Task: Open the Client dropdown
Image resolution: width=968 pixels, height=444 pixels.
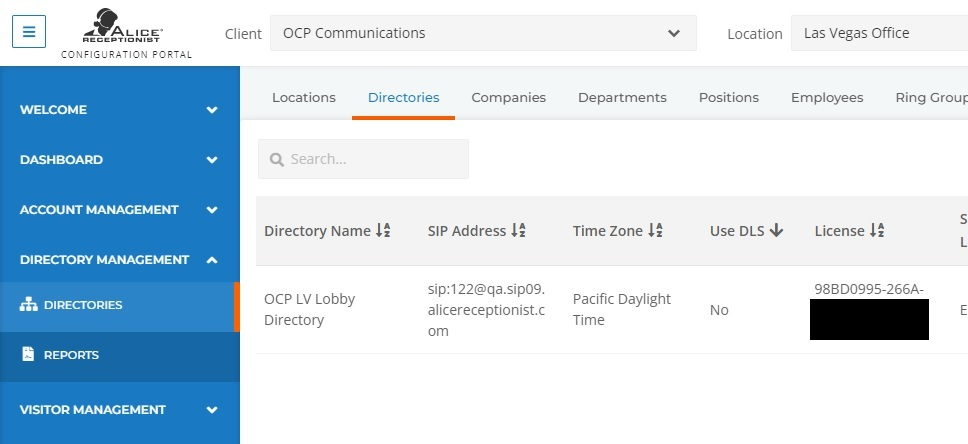Action: tap(483, 33)
